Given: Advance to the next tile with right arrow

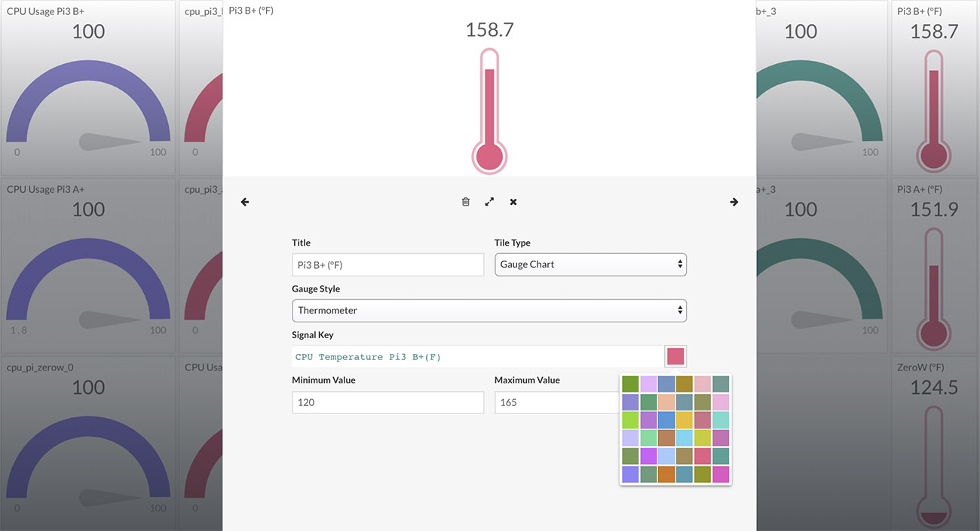Looking at the screenshot, I should point(734,201).
